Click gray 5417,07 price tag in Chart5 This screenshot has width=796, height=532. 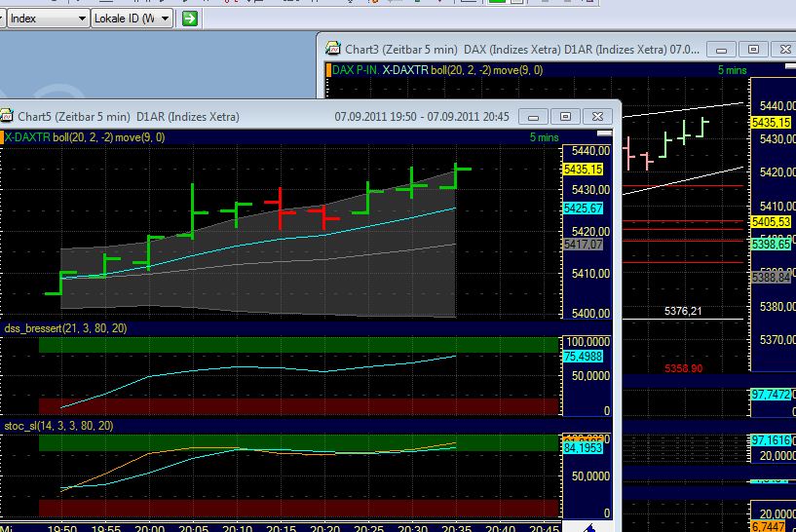coord(583,245)
